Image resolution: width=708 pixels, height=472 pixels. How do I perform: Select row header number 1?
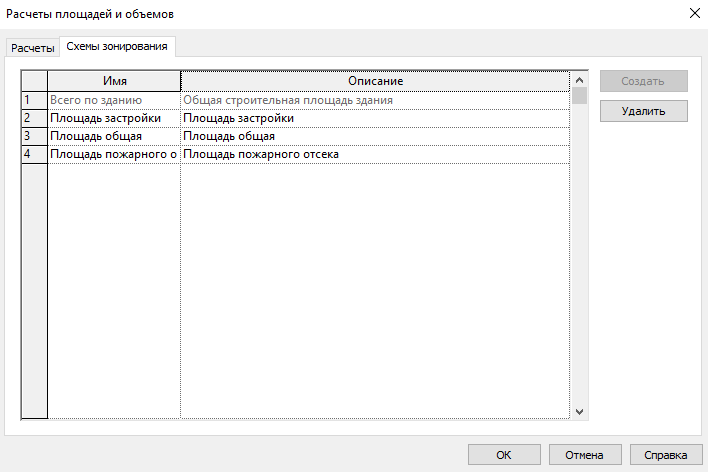[34, 100]
